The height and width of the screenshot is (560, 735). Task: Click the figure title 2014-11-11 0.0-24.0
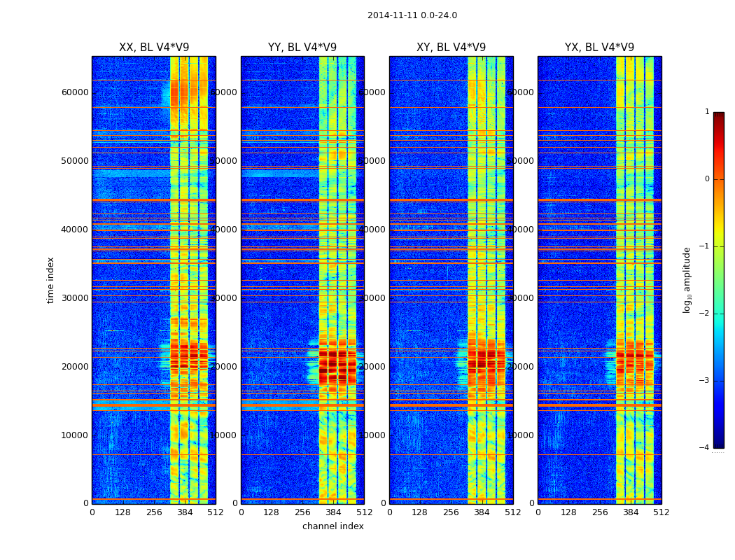coord(412,15)
